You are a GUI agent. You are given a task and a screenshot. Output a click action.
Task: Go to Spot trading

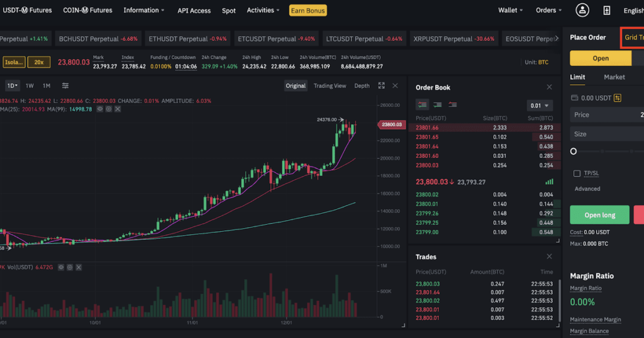(x=229, y=11)
